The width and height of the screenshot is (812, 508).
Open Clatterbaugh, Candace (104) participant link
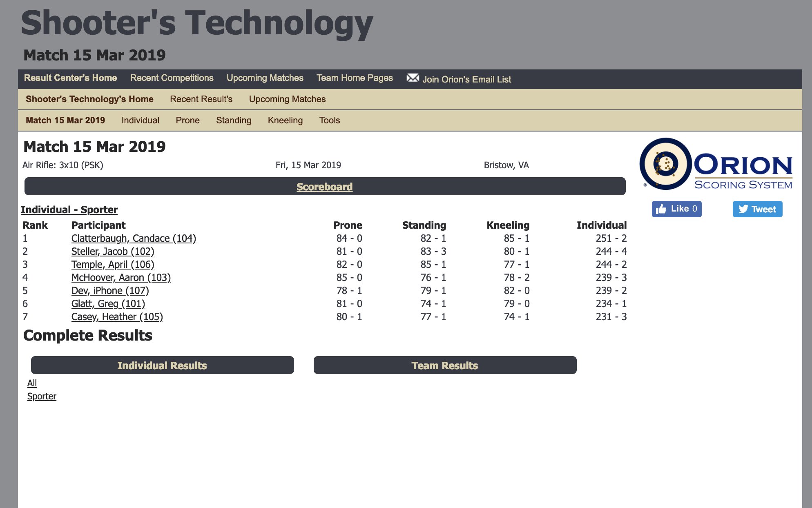[x=134, y=238]
